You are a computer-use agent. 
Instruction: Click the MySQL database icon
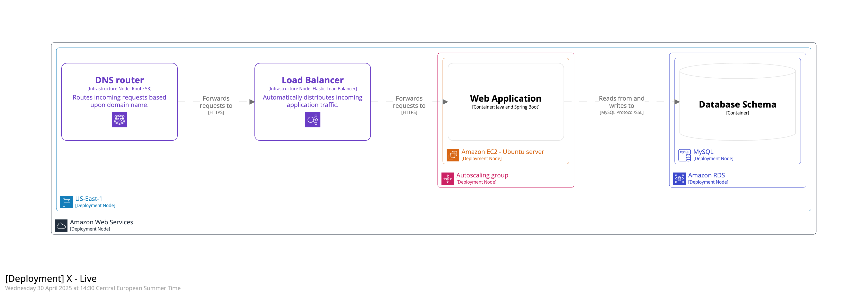point(684,155)
